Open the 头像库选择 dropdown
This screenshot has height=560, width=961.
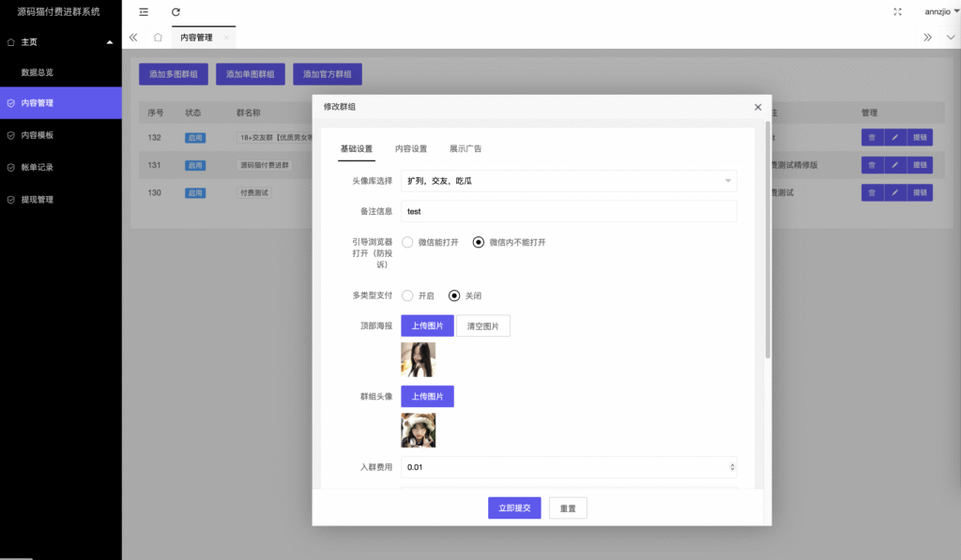(x=568, y=180)
